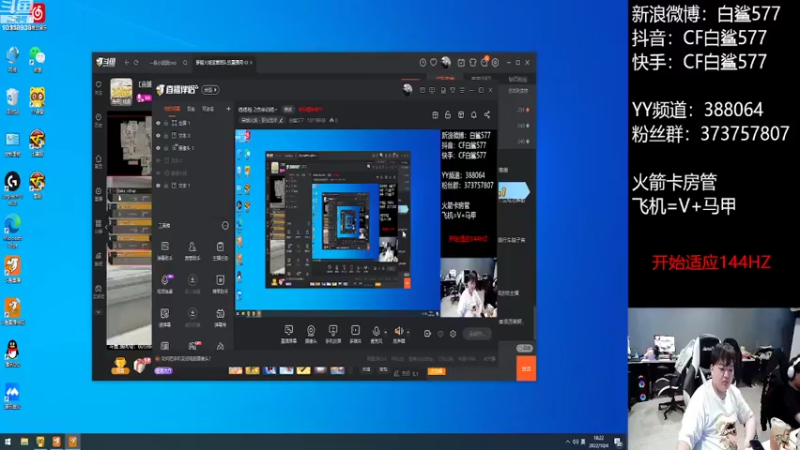This screenshot has width=800, height=450.
Task: Refresh the page in the Douyu client
Action: (x=136, y=63)
